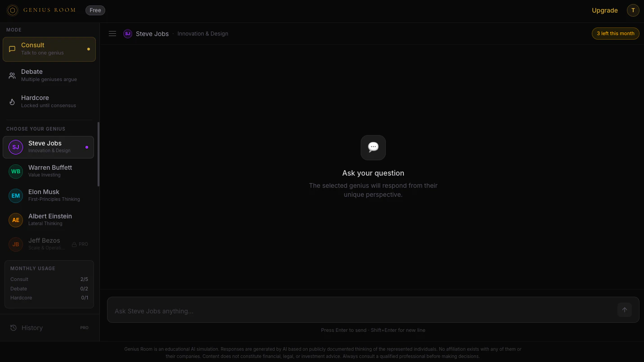Click the Debate 0/2 usage row
The image size is (644, 362).
point(49,289)
